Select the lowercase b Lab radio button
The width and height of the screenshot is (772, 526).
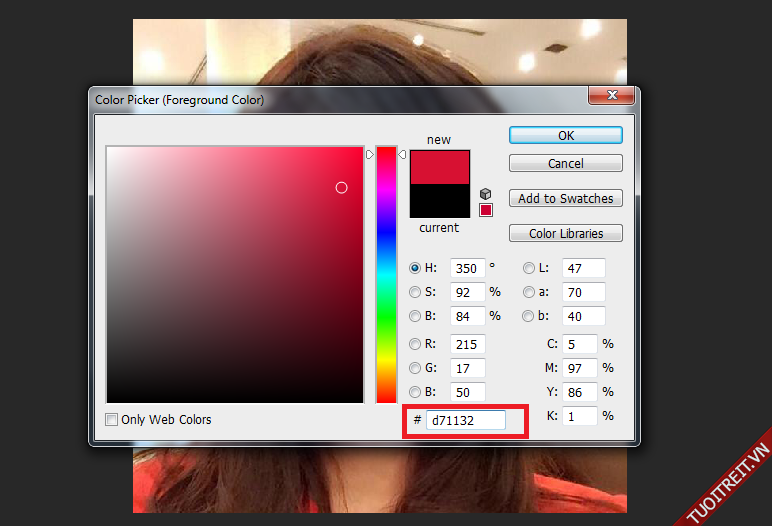(x=529, y=316)
